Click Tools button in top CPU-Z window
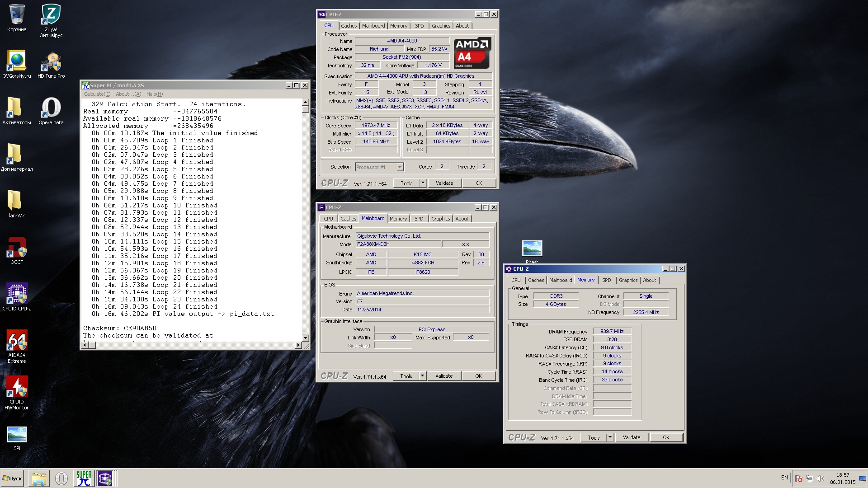 pyautogui.click(x=406, y=183)
